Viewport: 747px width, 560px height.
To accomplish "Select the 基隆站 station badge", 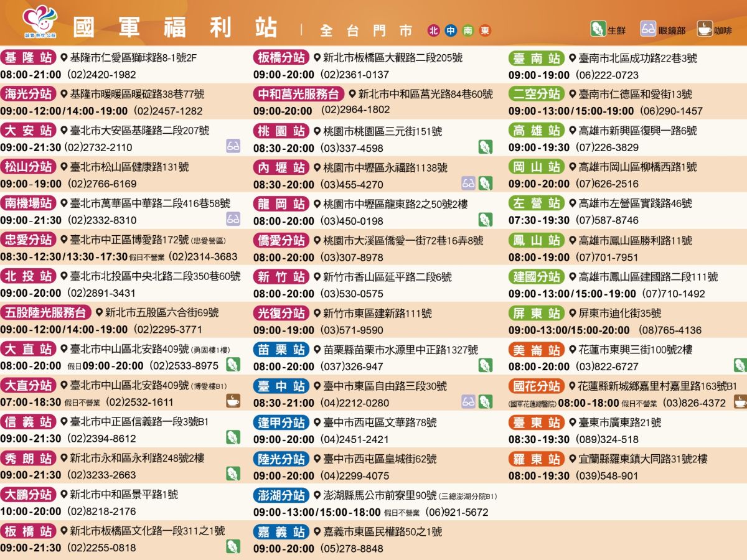I will [x=29, y=58].
